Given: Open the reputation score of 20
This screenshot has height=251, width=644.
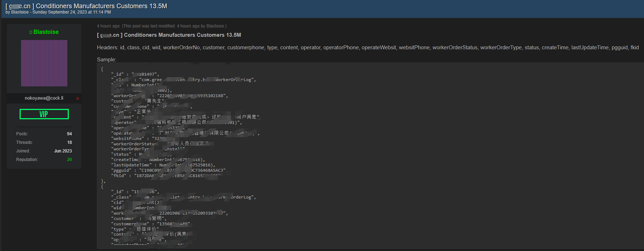Looking at the screenshot, I should tap(69, 160).
